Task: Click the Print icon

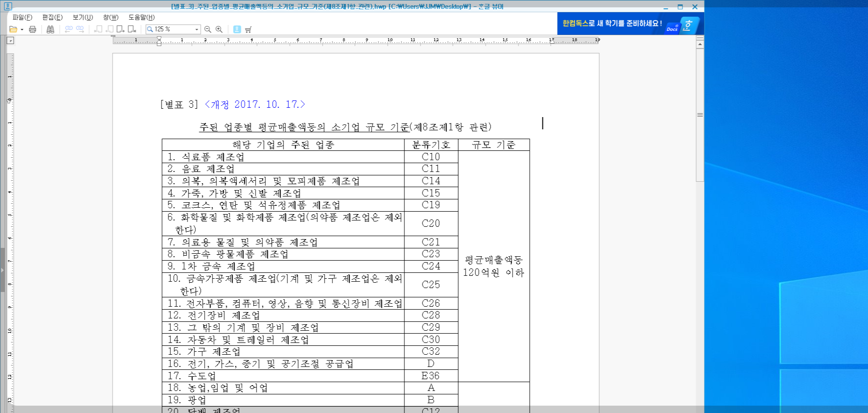Action: pyautogui.click(x=33, y=29)
